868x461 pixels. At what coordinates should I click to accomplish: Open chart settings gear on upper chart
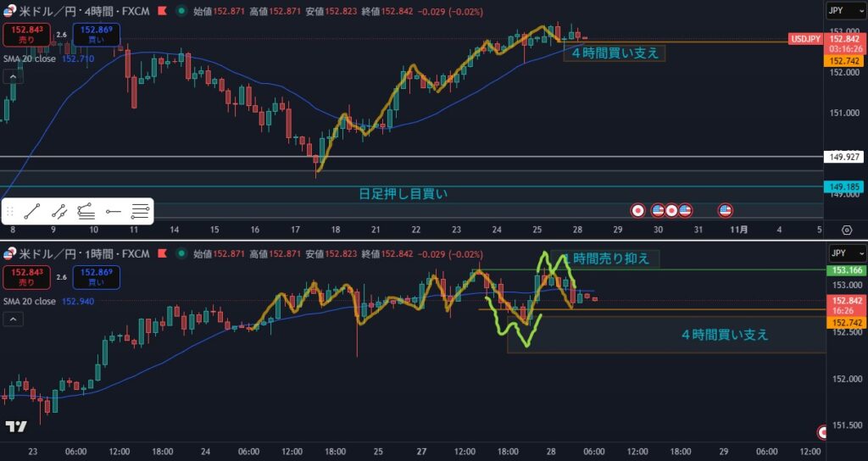pos(846,230)
